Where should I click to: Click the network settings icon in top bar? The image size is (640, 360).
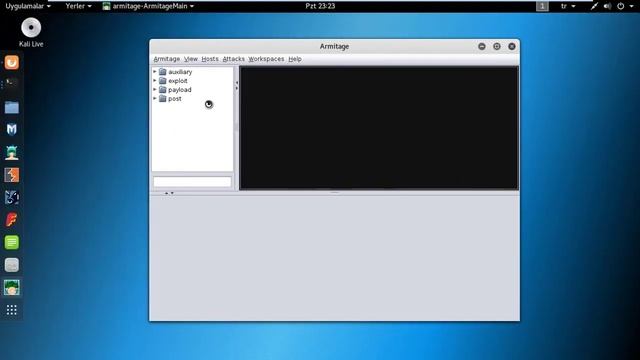click(x=594, y=6)
